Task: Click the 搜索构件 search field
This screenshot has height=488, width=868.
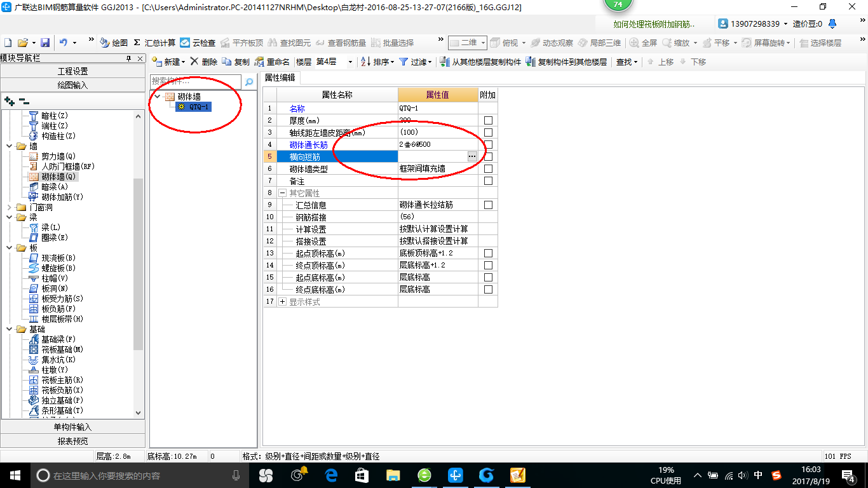Action: 196,81
